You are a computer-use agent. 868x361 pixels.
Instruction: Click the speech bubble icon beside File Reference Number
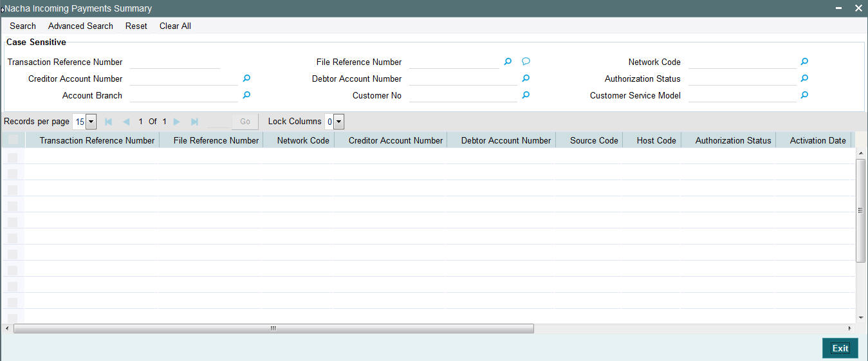[526, 62]
